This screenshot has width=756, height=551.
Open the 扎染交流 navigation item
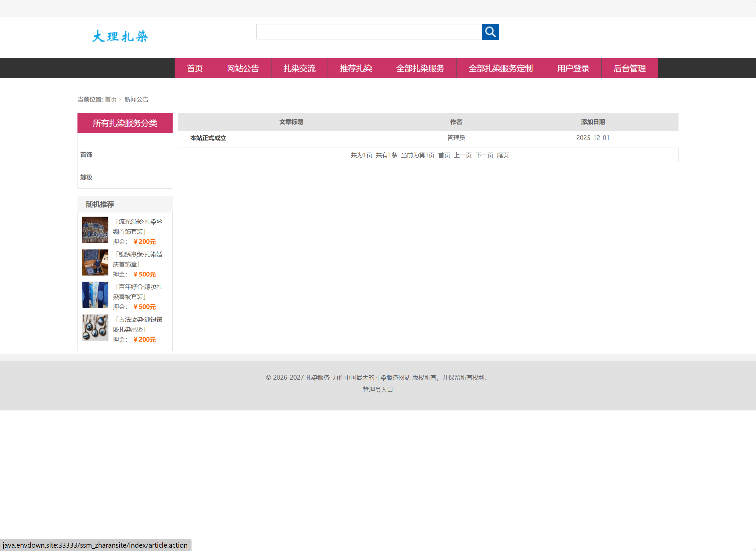pyautogui.click(x=299, y=68)
